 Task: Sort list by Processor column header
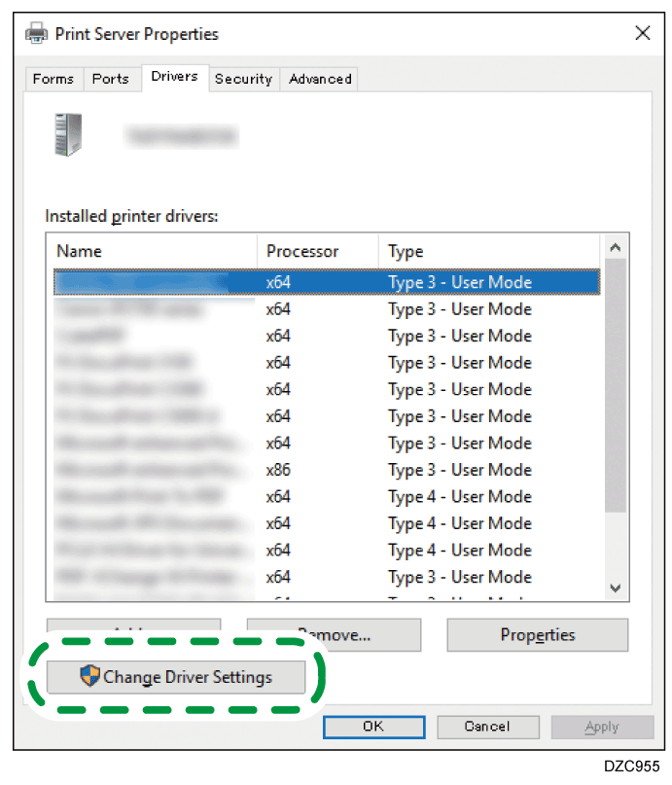coord(316,251)
